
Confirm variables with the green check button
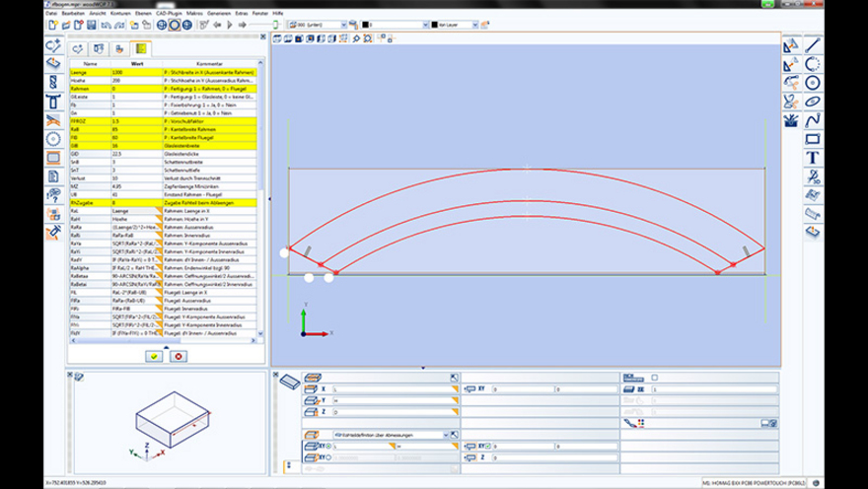154,357
